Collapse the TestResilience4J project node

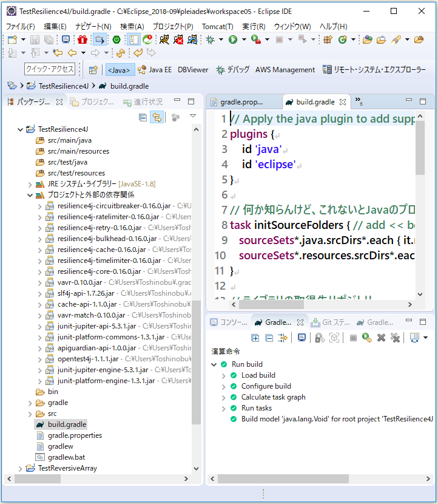coord(20,129)
